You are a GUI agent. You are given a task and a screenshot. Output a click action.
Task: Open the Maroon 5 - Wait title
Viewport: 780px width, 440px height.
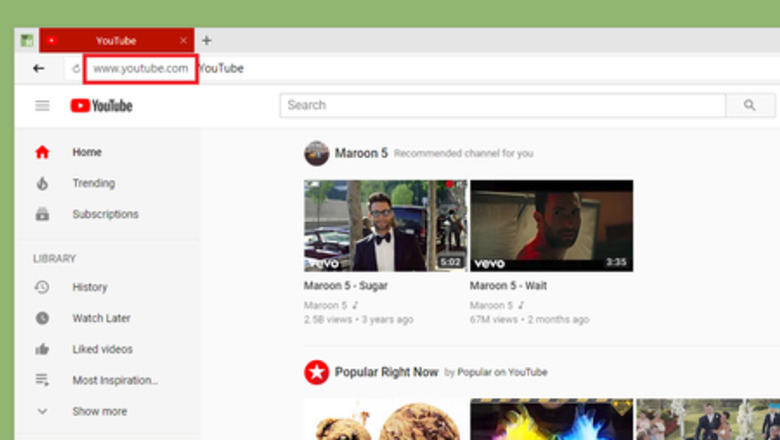pos(508,286)
